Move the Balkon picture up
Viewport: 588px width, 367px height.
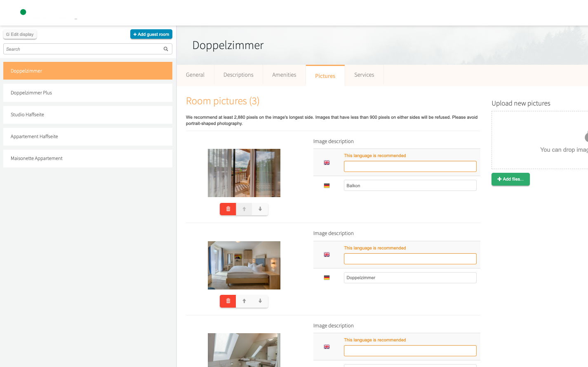[x=244, y=209]
